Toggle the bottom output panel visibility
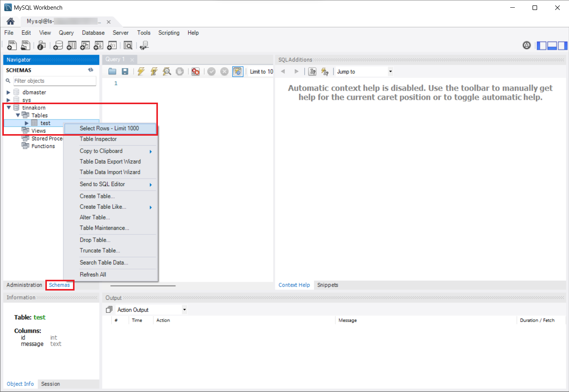This screenshot has width=569, height=392. 552,46
